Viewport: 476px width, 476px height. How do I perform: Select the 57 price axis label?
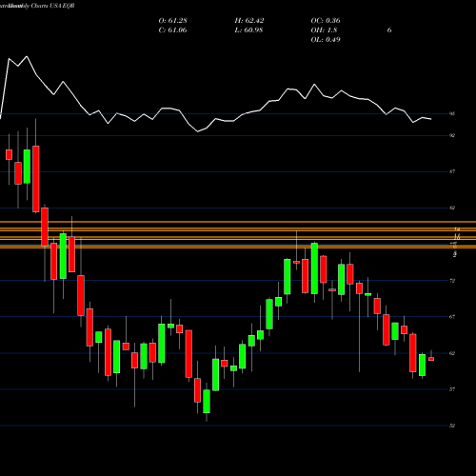click(x=452, y=389)
